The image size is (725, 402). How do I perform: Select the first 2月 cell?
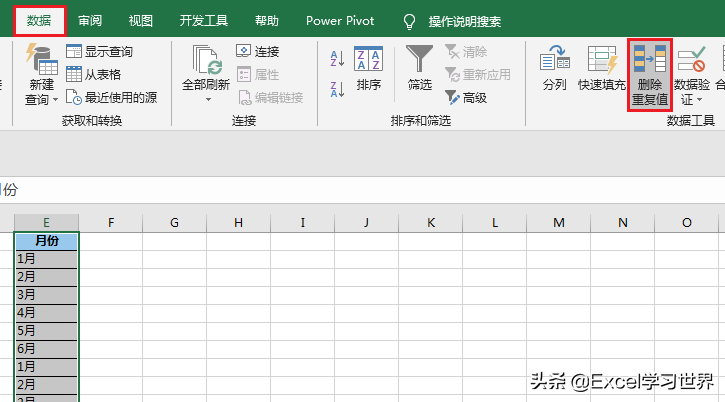point(46,277)
